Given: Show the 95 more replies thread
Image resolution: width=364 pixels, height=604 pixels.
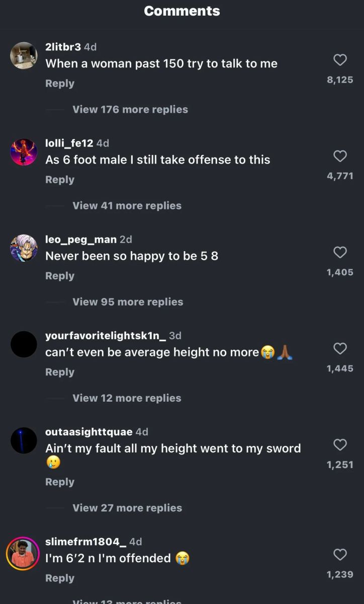Looking at the screenshot, I should (x=128, y=301).
